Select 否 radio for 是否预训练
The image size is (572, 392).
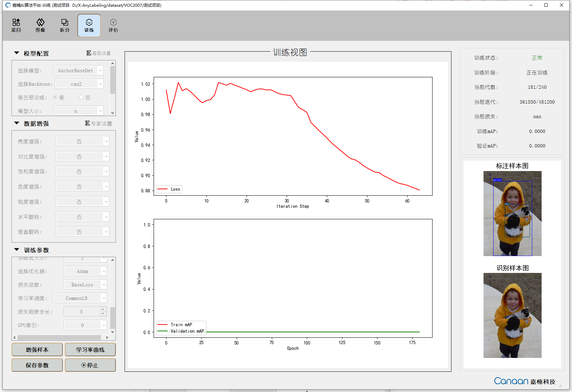coord(81,97)
